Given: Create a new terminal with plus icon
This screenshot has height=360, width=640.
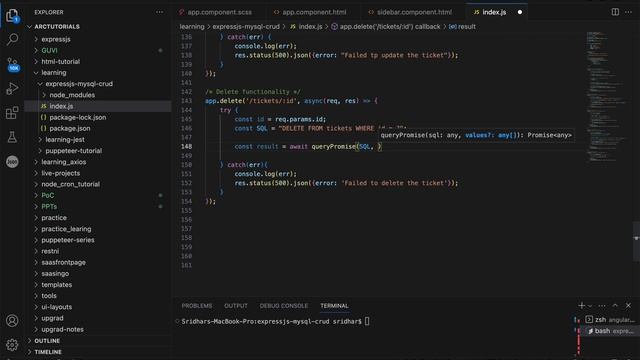Looking at the screenshot, I should coord(582,306).
